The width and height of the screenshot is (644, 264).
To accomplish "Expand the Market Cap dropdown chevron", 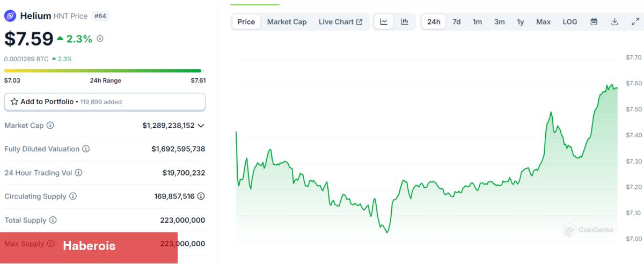I will point(201,126).
